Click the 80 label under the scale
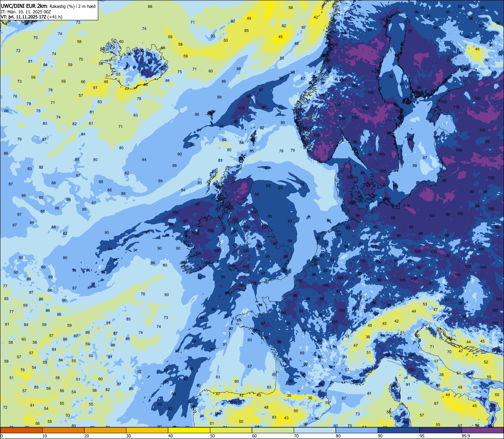 338,436
